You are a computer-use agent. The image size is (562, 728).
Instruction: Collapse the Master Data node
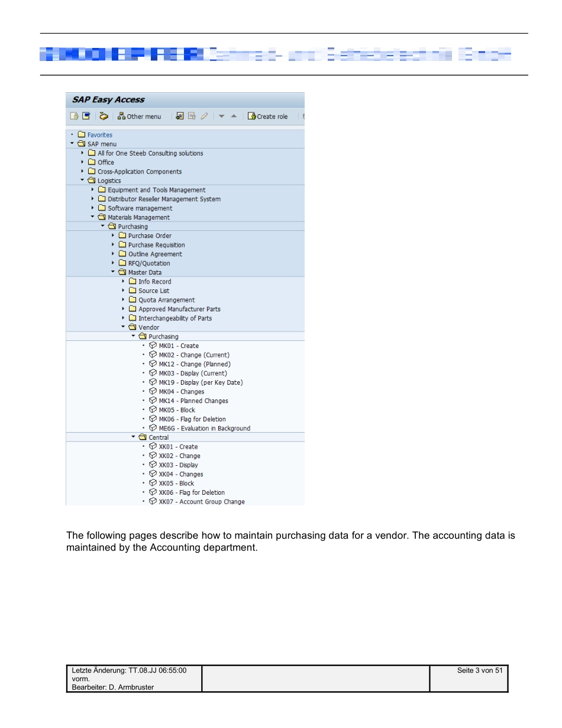tap(114, 272)
